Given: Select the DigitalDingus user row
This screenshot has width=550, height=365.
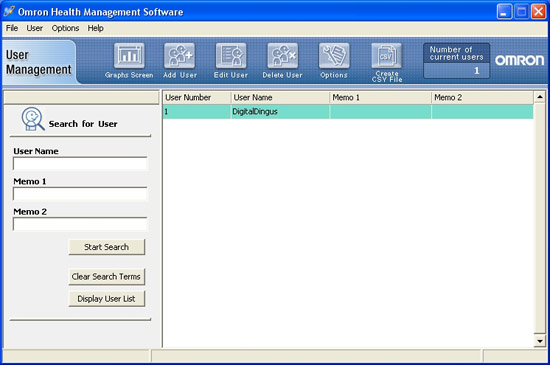Looking at the screenshot, I should point(348,112).
